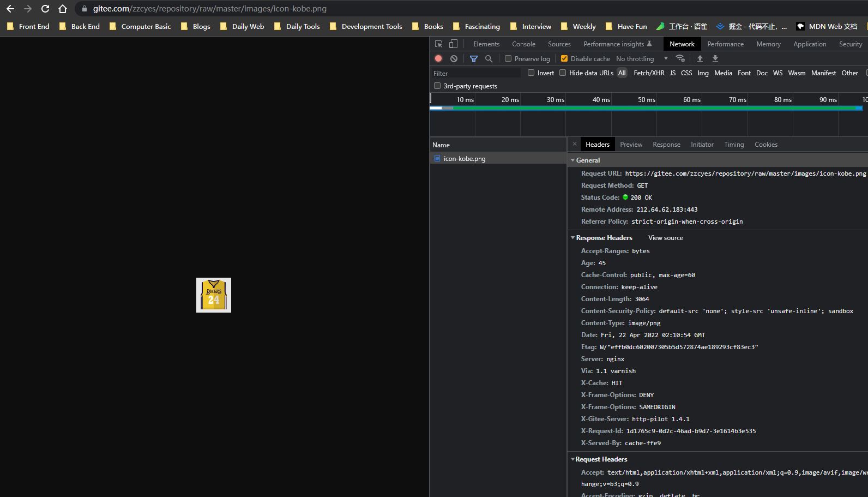Open the No throttling dropdown
The width and height of the screenshot is (868, 497).
[642, 58]
